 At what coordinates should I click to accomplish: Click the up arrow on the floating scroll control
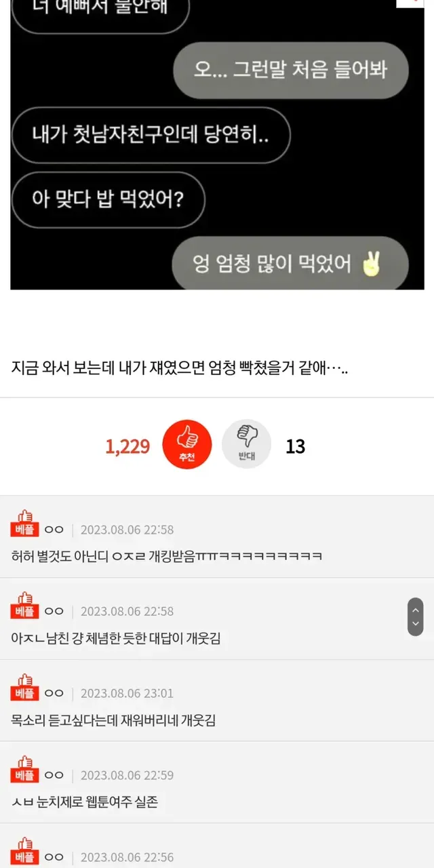tap(416, 609)
